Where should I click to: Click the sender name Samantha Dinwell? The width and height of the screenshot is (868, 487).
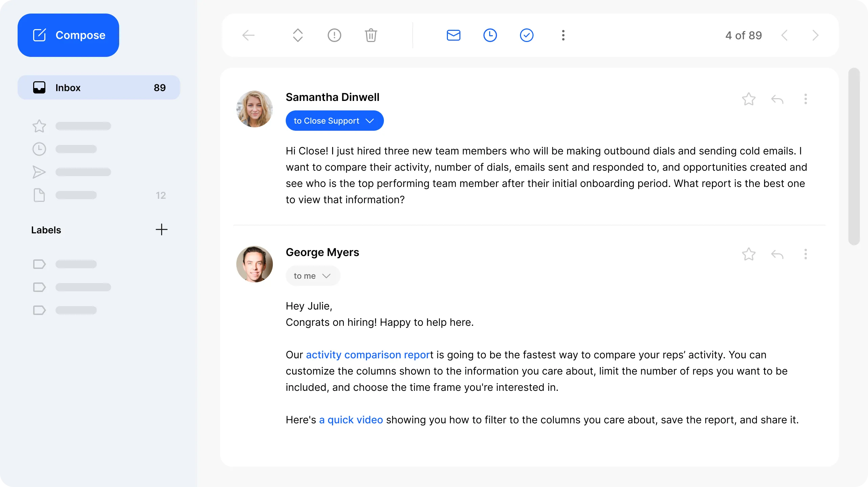click(x=332, y=97)
